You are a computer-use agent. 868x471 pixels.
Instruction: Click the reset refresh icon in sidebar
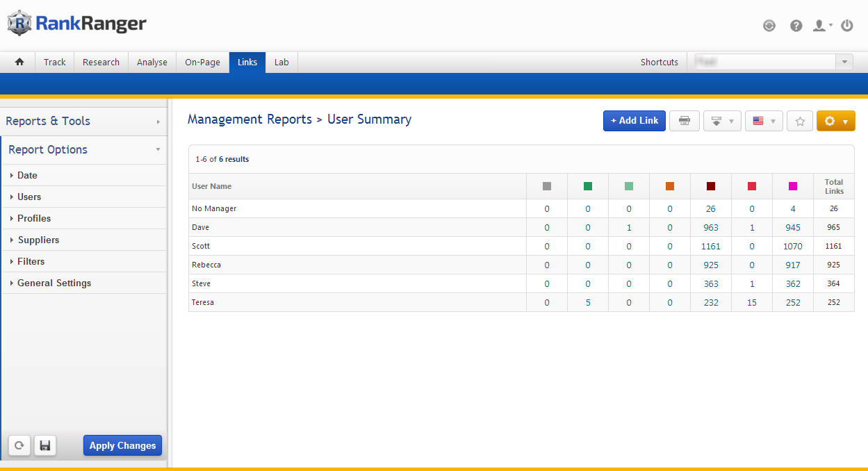coord(19,445)
